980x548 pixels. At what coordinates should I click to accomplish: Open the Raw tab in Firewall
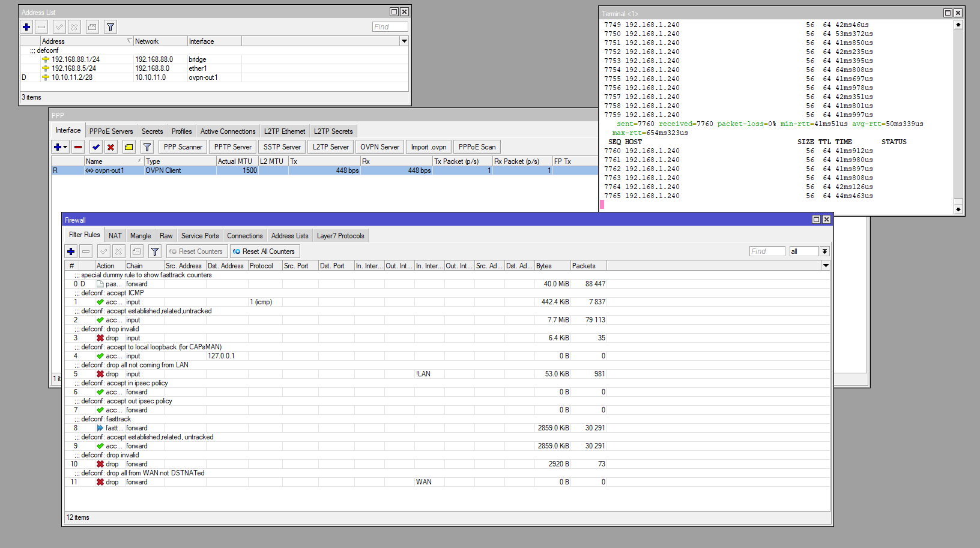[x=166, y=236]
